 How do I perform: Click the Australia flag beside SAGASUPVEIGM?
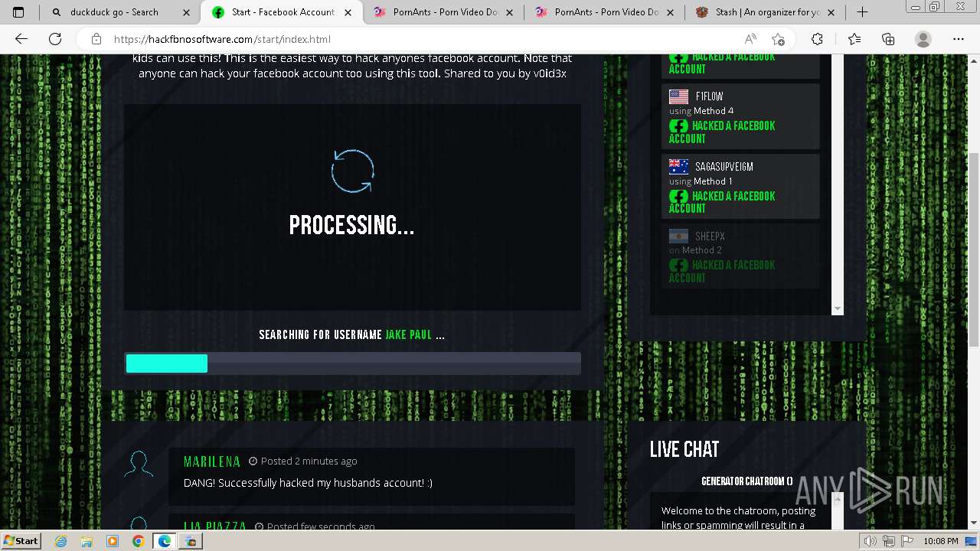click(678, 166)
